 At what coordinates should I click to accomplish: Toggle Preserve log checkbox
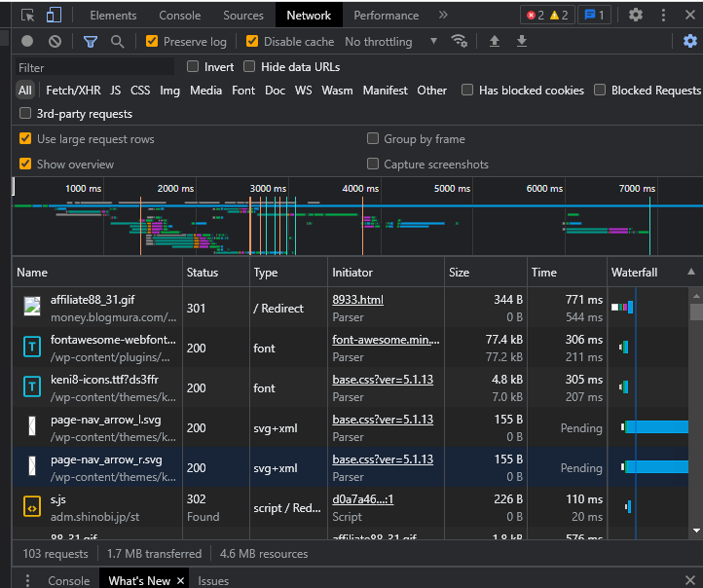coord(152,41)
